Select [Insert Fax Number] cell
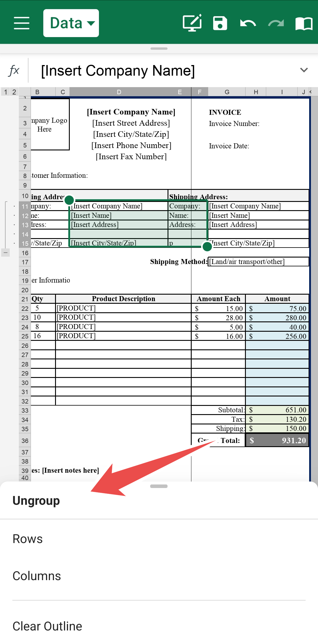Viewport: 318px width, 644px height. click(131, 157)
